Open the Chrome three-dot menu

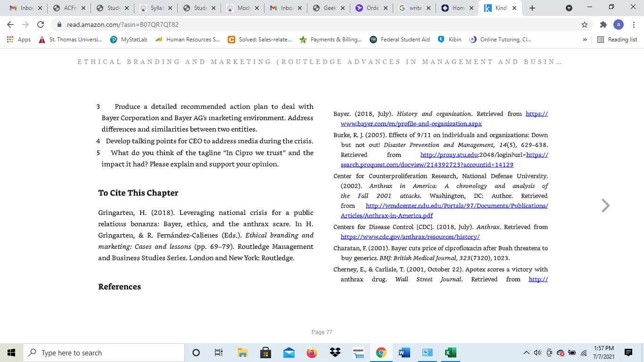click(634, 25)
